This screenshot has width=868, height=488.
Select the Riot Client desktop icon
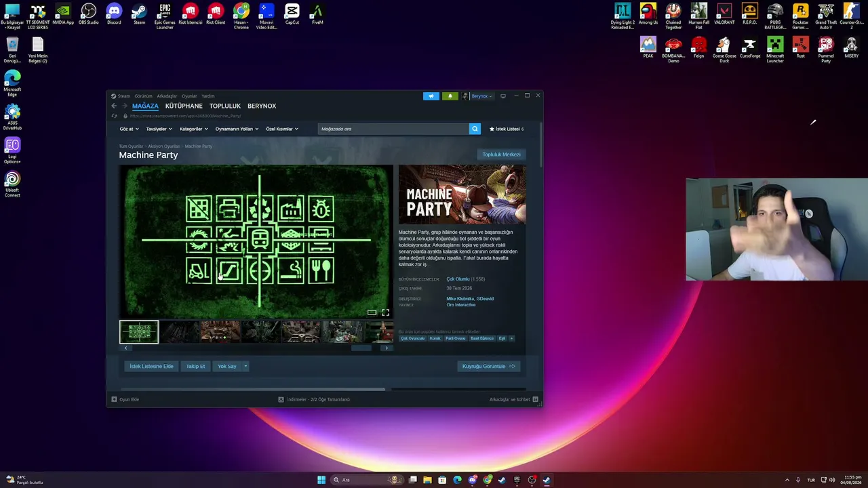pyautogui.click(x=216, y=14)
